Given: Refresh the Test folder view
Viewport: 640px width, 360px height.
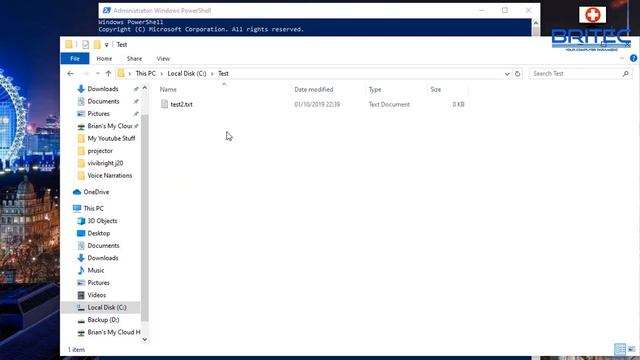Looking at the screenshot, I should point(518,74).
